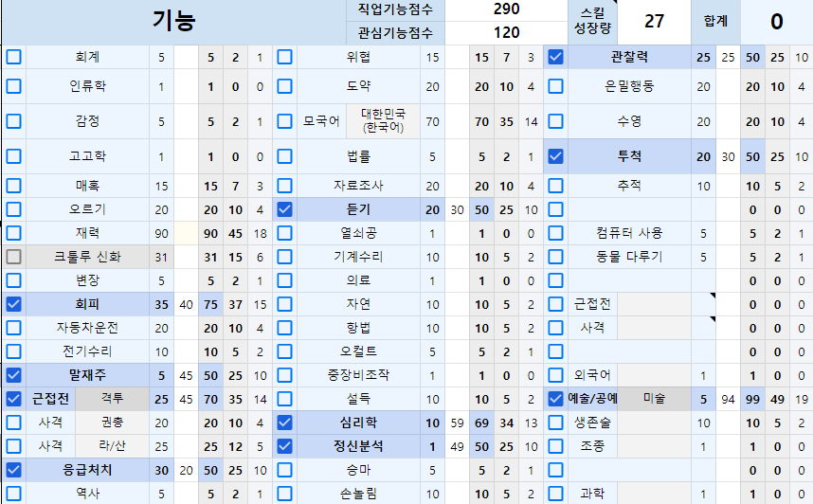The width and height of the screenshot is (813, 504).
Task: Click the 기능 section header
Action: click(x=173, y=22)
